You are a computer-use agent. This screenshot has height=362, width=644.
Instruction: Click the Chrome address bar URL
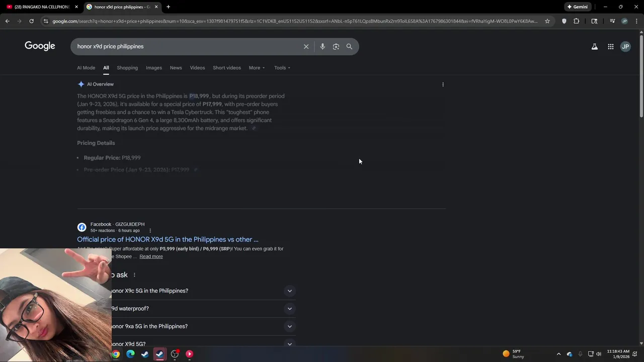[x=294, y=21]
